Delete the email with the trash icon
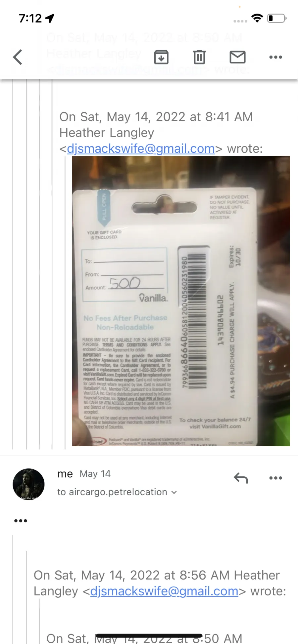Screen dimensions: 298x644 [x=199, y=57]
